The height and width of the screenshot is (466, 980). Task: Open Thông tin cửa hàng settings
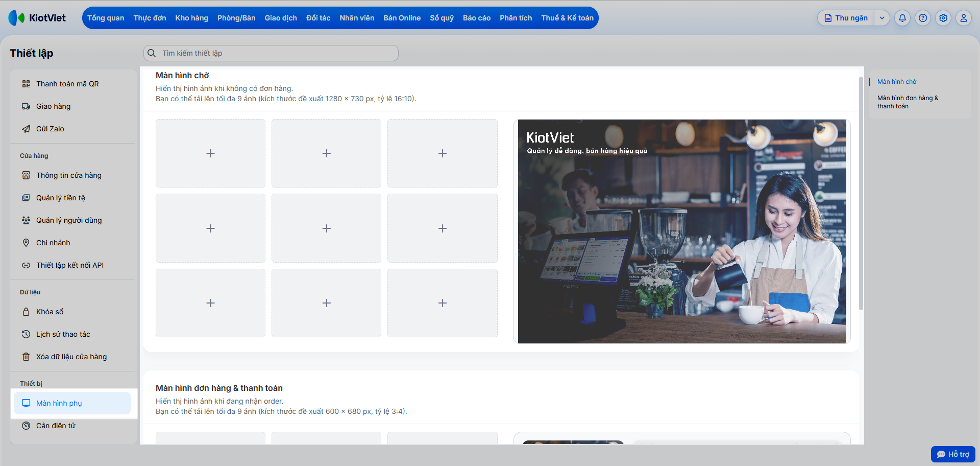click(72, 175)
